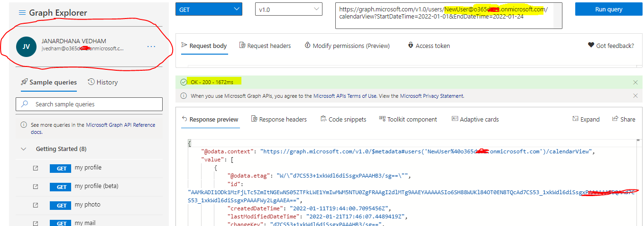Click the magnifier icon in sample search
The image size is (644, 226).
click(x=25, y=104)
